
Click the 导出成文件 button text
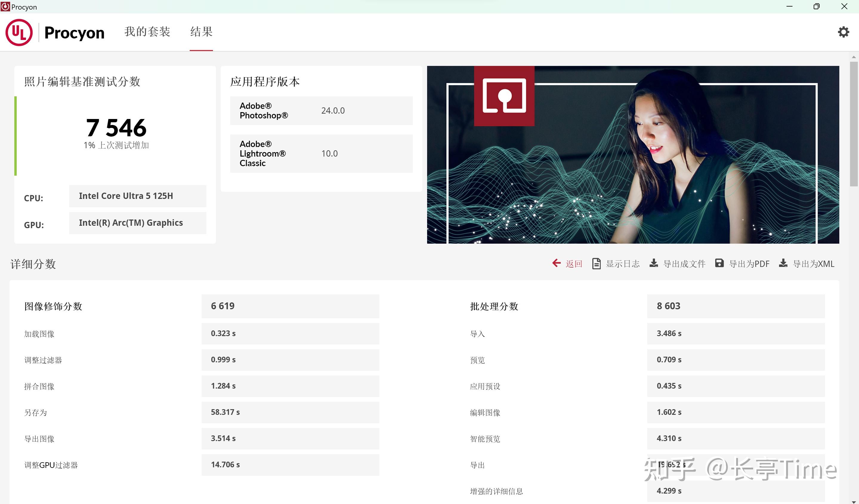click(x=685, y=264)
